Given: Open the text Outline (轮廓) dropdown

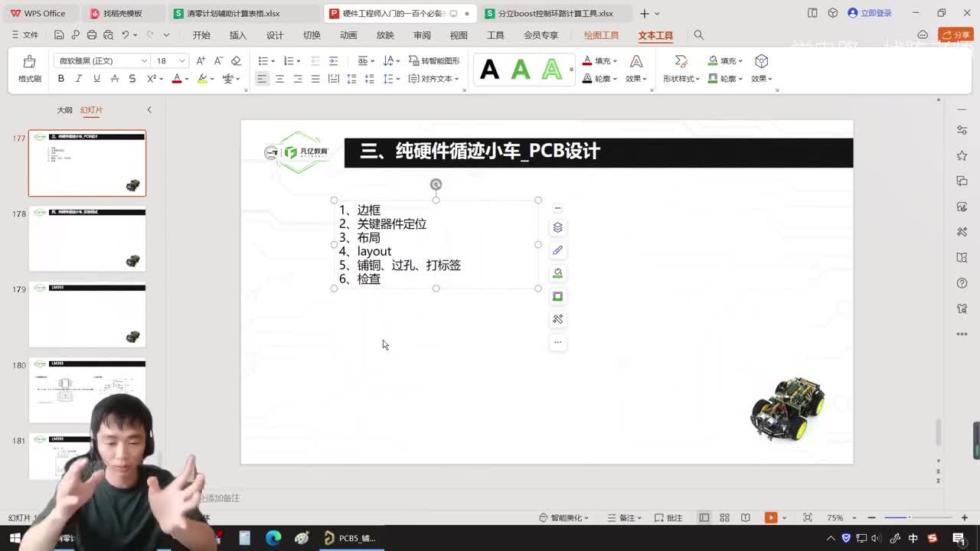Looking at the screenshot, I should pos(601,79).
